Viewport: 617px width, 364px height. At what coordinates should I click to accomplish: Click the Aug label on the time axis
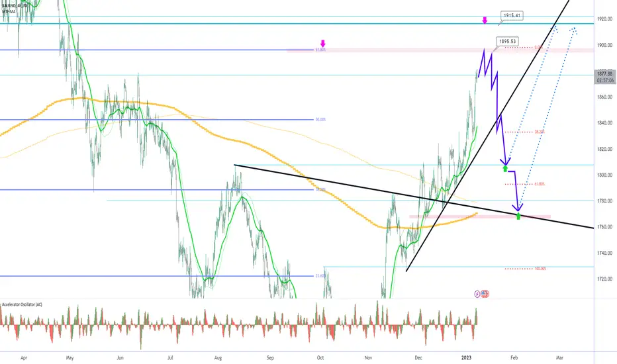[x=218, y=358]
